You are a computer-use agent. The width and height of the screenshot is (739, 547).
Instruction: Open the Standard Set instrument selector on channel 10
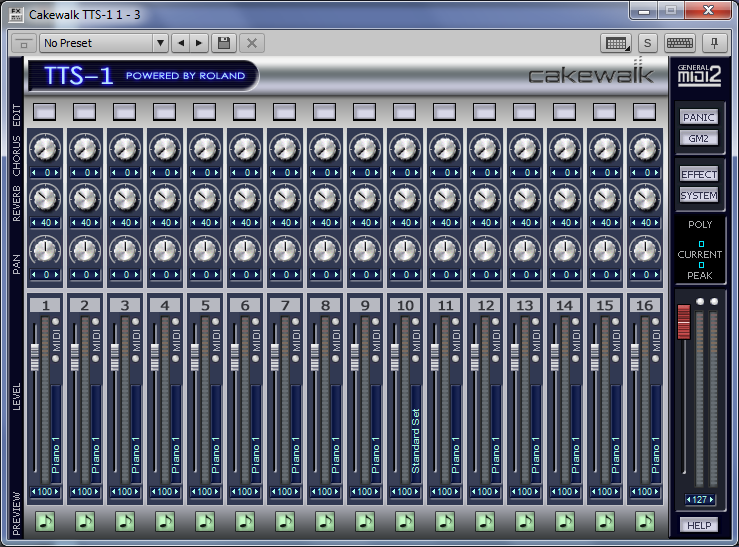(415, 433)
